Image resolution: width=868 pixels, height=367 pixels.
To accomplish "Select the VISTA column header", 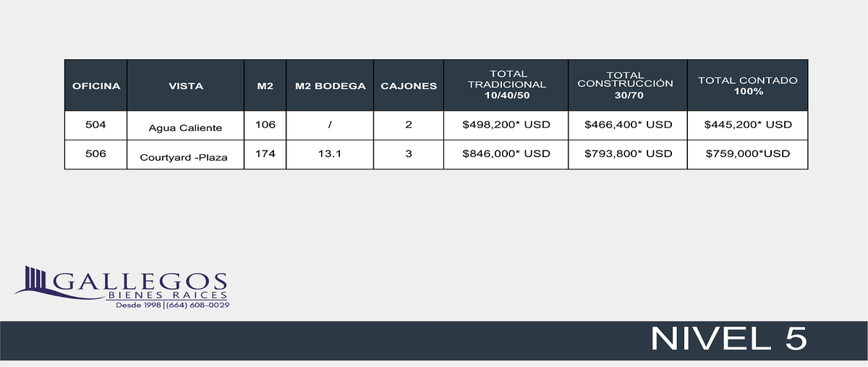I will click(186, 85).
